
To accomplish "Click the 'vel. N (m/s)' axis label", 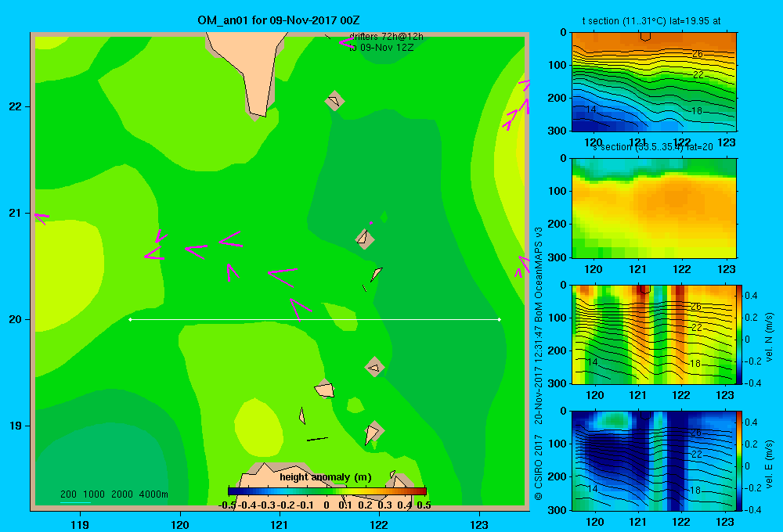I will [769, 337].
